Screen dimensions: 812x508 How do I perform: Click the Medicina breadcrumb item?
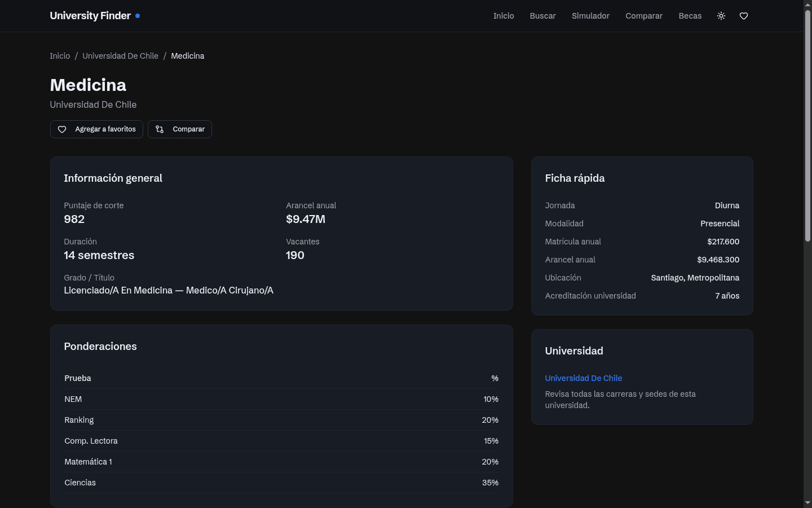pos(188,56)
